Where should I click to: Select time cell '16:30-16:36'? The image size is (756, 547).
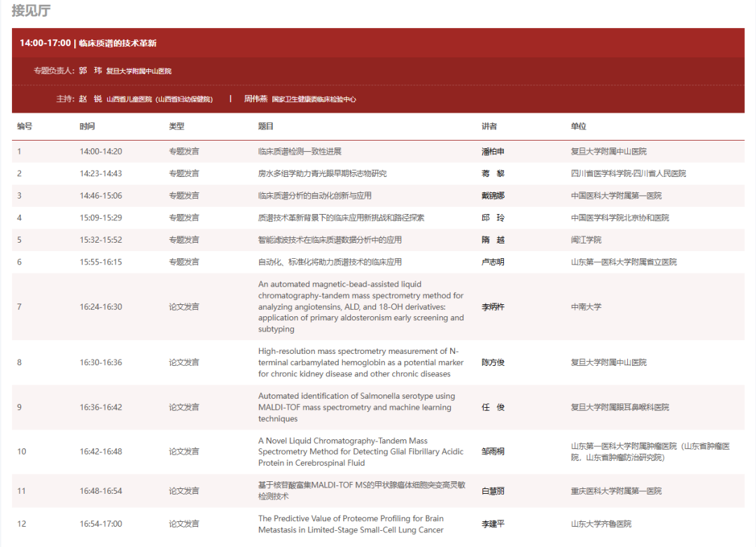101,362
